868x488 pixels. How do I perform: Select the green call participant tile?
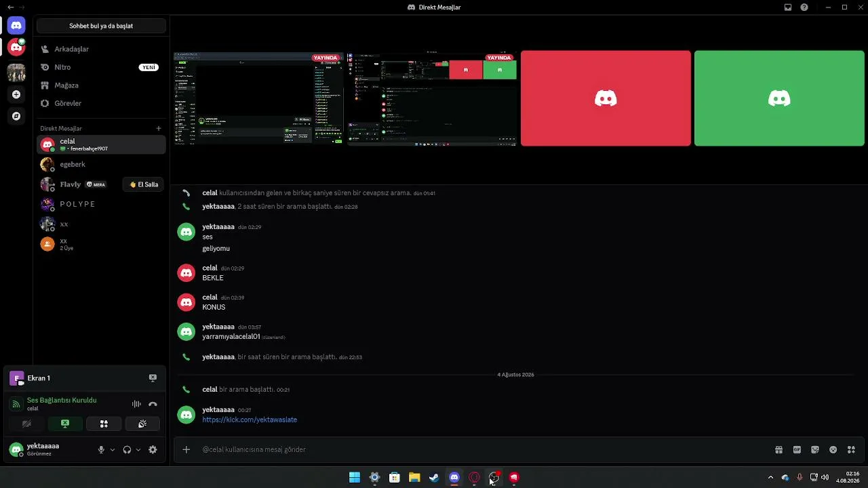click(x=779, y=98)
